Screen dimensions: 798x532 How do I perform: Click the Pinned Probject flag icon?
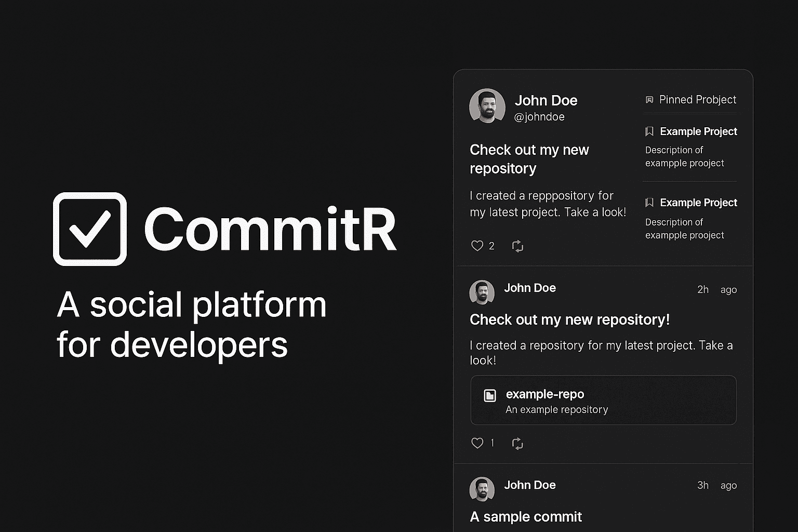(x=650, y=100)
